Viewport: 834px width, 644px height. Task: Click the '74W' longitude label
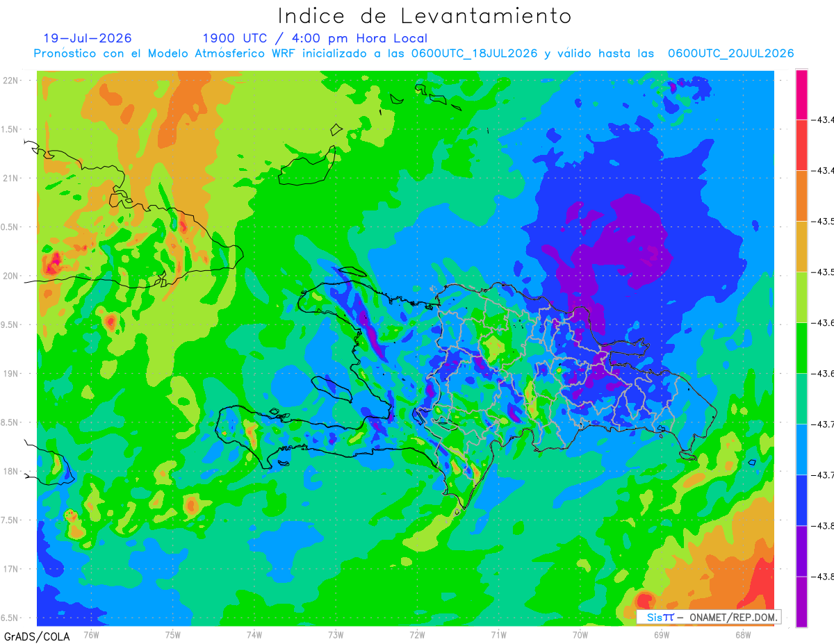pos(254,634)
